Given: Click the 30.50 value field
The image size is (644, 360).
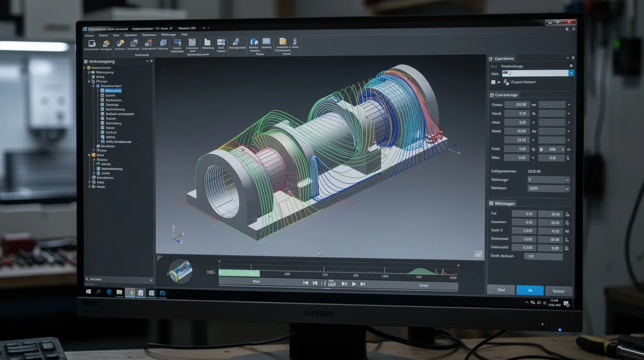Looking at the screenshot, I should (550, 214).
